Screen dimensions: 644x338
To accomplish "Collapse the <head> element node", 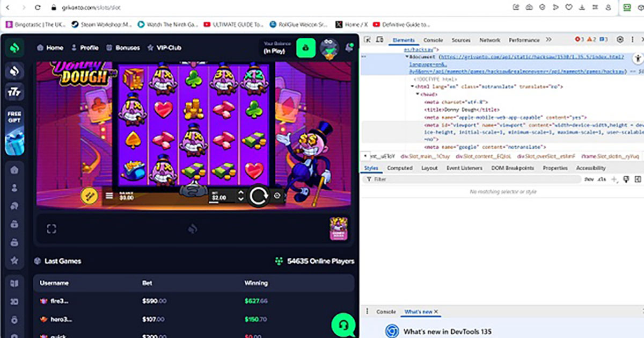I will click(x=418, y=94).
